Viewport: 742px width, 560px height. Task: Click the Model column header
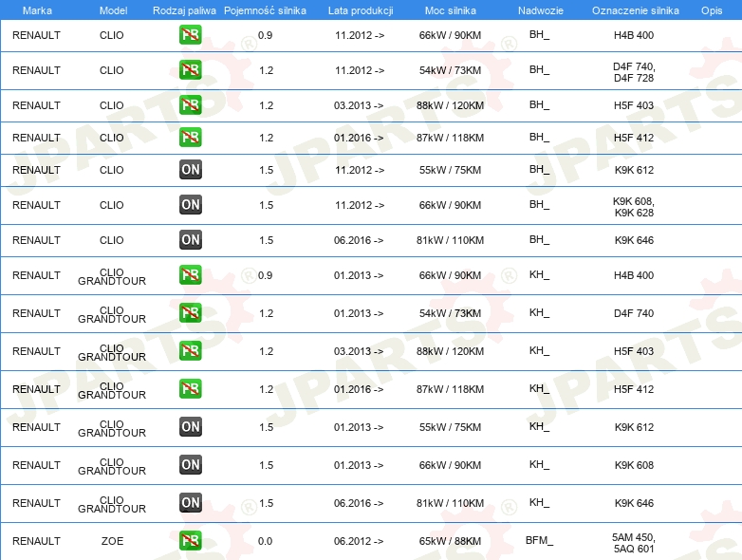(x=113, y=10)
